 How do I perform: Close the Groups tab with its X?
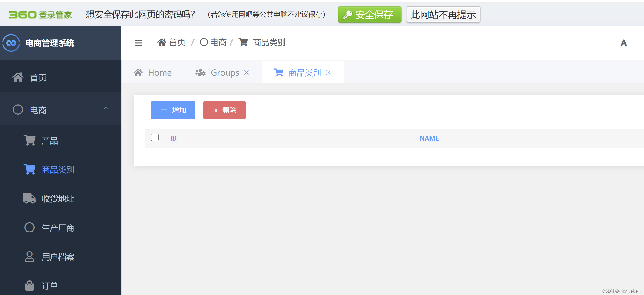(247, 73)
